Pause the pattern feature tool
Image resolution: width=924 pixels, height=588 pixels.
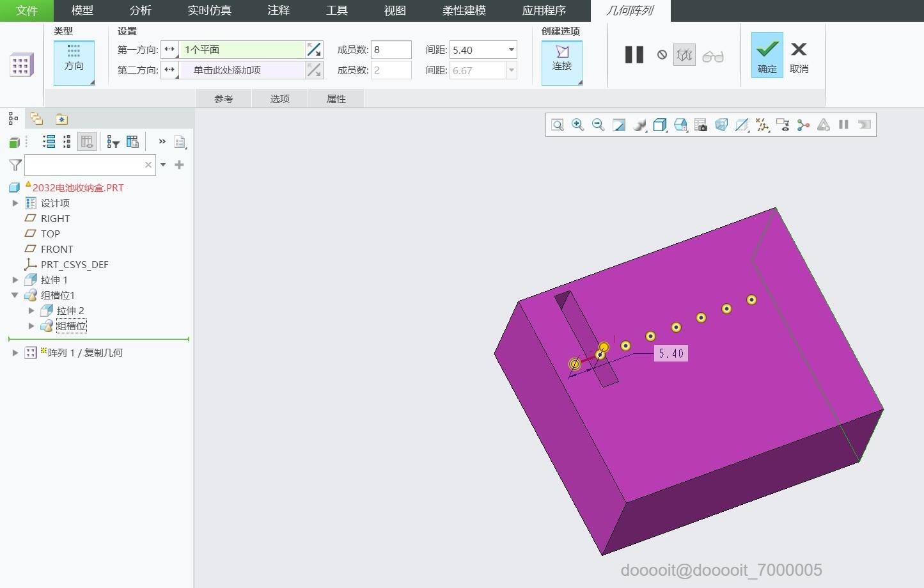point(634,55)
